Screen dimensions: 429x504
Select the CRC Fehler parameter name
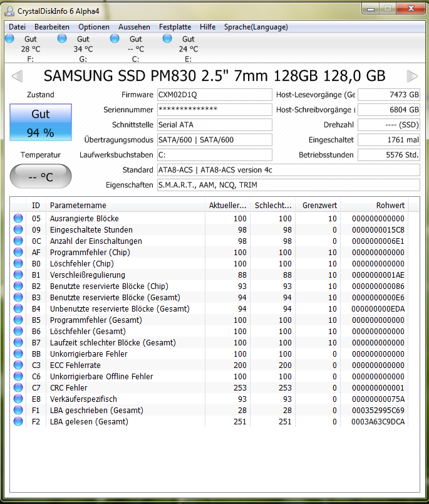coord(68,387)
